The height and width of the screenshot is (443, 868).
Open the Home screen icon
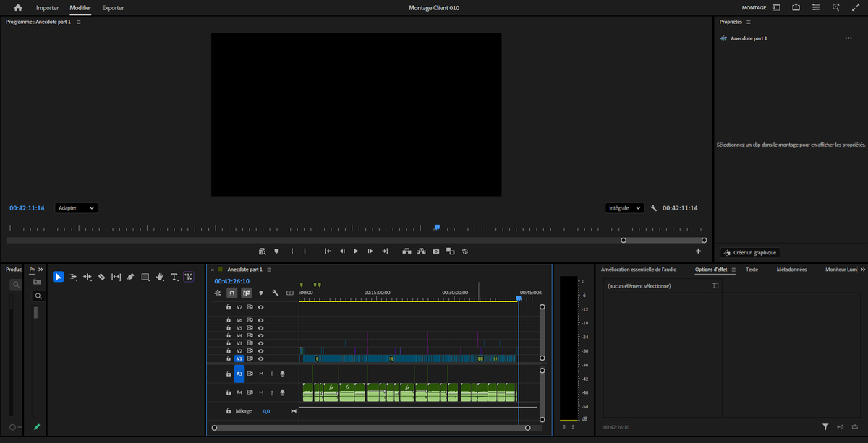tap(18, 8)
